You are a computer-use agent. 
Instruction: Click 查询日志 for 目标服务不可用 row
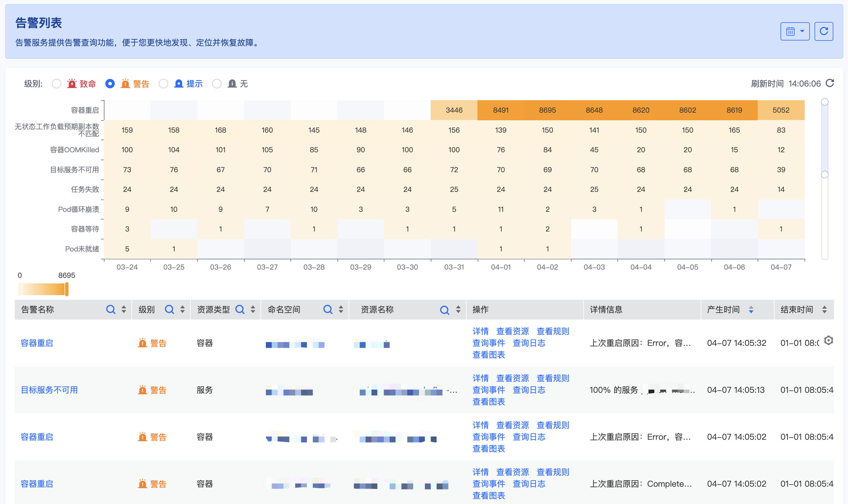[x=529, y=390]
